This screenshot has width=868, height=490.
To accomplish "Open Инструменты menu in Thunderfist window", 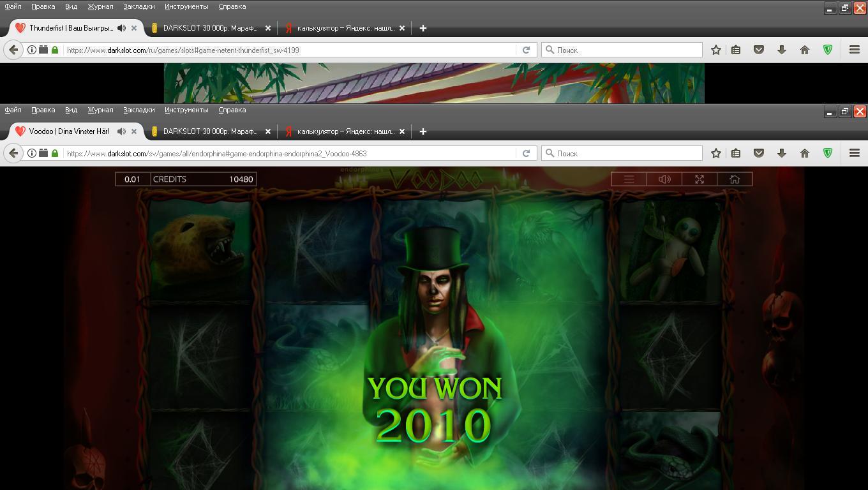I will [186, 6].
